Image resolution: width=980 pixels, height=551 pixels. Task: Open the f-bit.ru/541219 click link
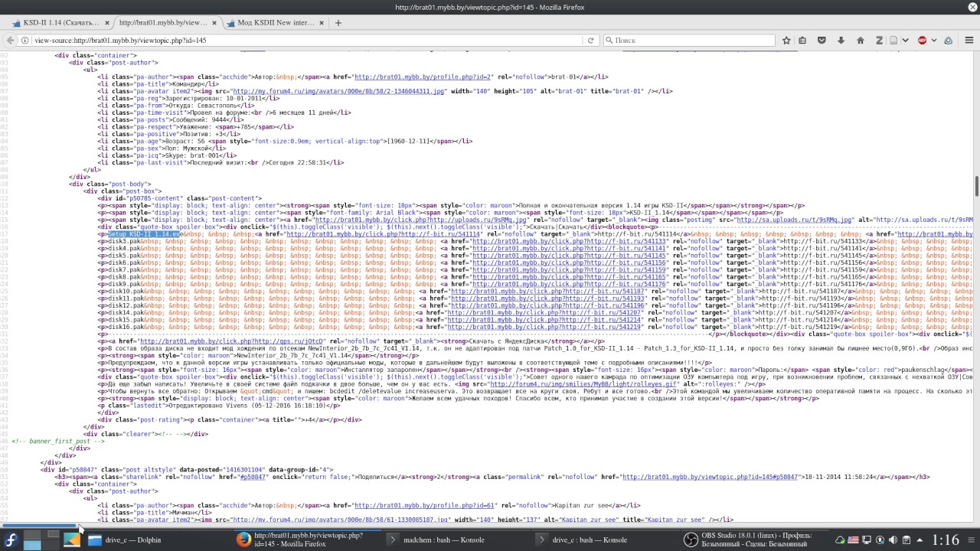[544, 327]
